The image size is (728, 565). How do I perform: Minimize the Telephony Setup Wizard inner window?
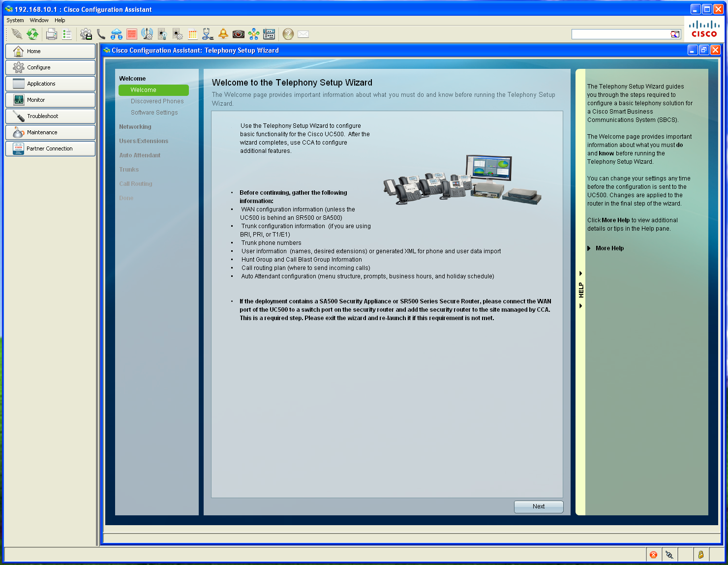(693, 50)
